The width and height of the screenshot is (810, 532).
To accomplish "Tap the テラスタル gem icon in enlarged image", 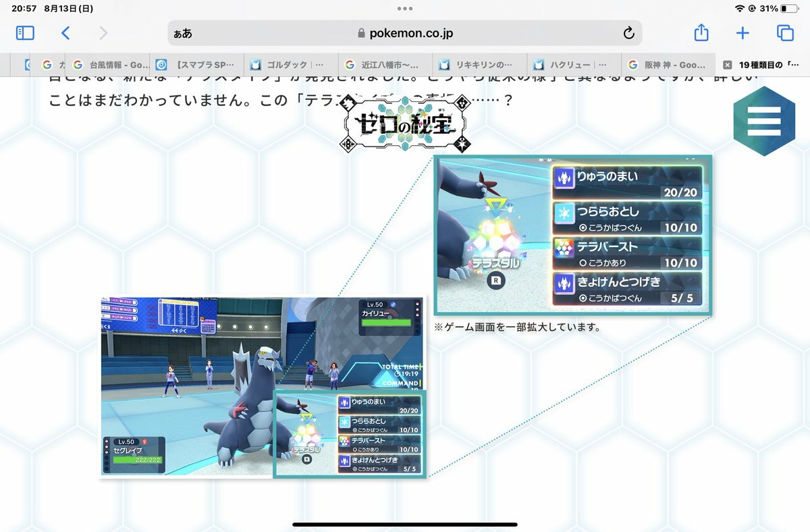I will (x=497, y=237).
